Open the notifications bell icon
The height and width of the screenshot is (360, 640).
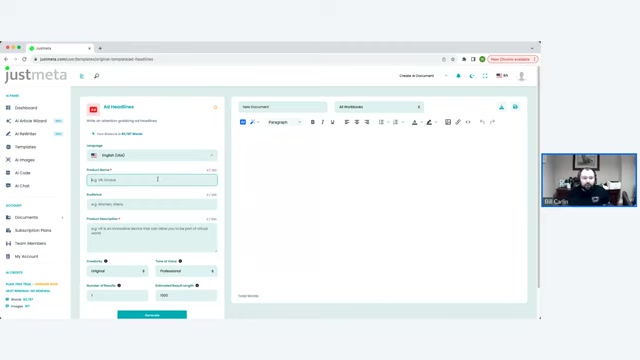coord(458,76)
